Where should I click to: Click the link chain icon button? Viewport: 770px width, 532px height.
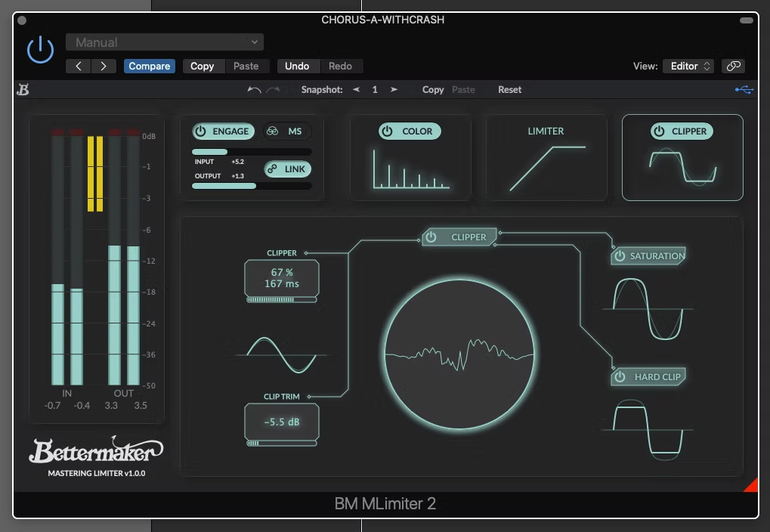(x=733, y=66)
